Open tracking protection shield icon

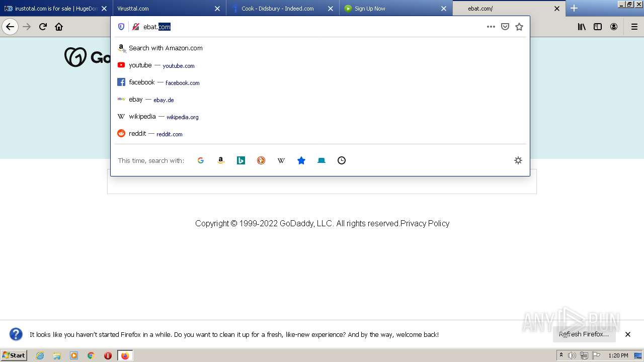coord(121,27)
